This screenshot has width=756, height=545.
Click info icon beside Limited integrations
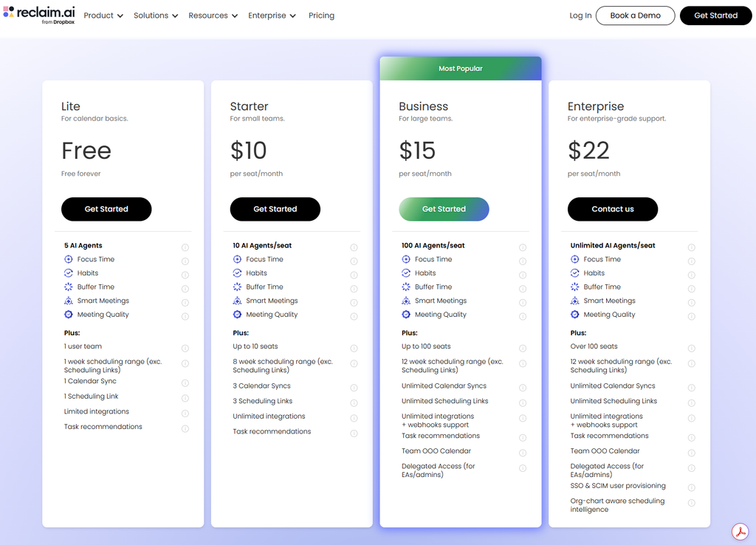click(185, 414)
